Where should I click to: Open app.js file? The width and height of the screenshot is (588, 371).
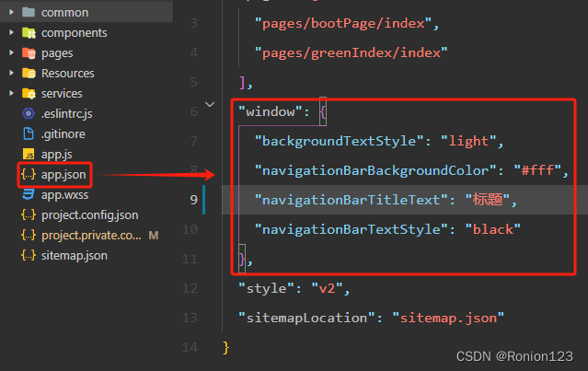pyautogui.click(x=57, y=154)
